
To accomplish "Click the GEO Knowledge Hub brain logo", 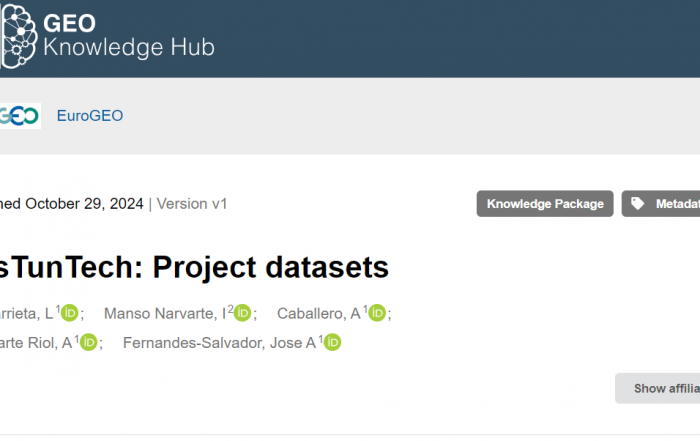I will pyautogui.click(x=18, y=36).
